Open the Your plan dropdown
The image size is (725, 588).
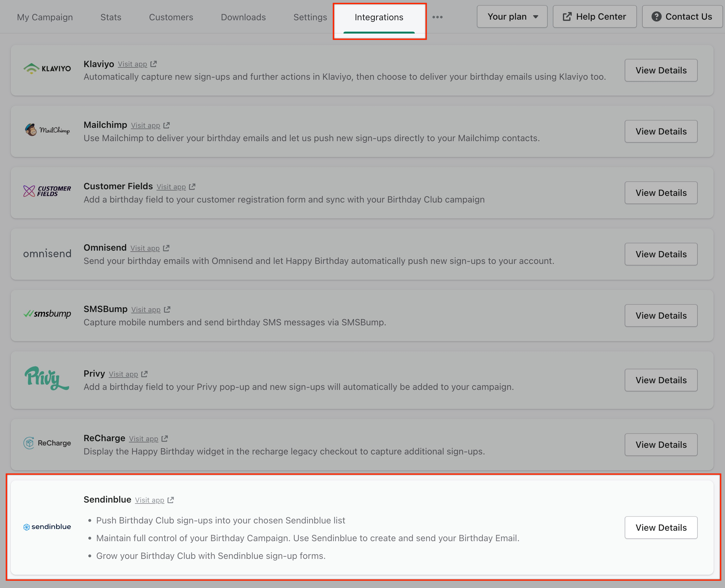(512, 16)
